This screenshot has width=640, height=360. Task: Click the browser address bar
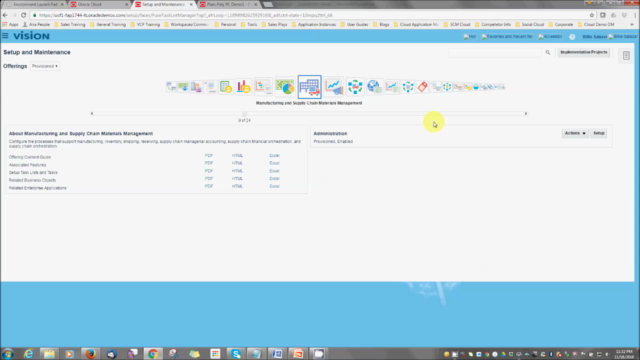pos(310,15)
